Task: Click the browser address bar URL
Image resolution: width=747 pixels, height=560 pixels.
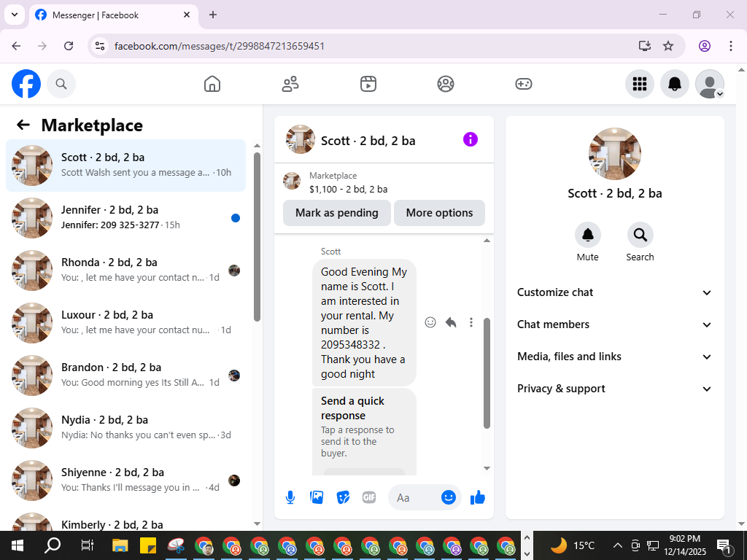Action: coord(220,46)
